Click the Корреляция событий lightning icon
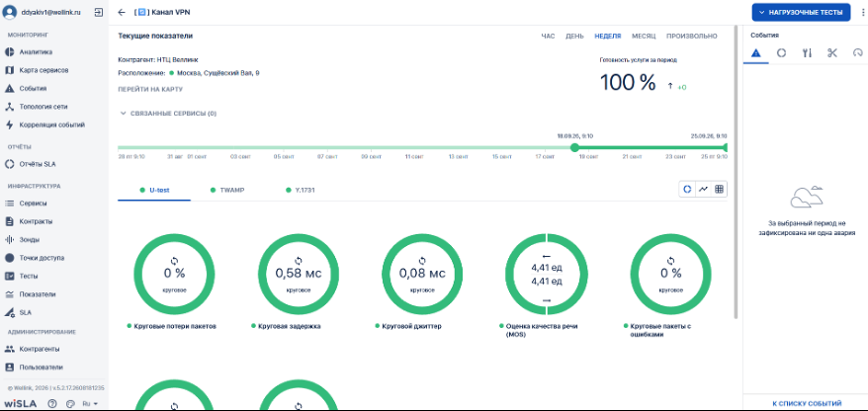Screen dimensions: 868x411 coord(9,125)
